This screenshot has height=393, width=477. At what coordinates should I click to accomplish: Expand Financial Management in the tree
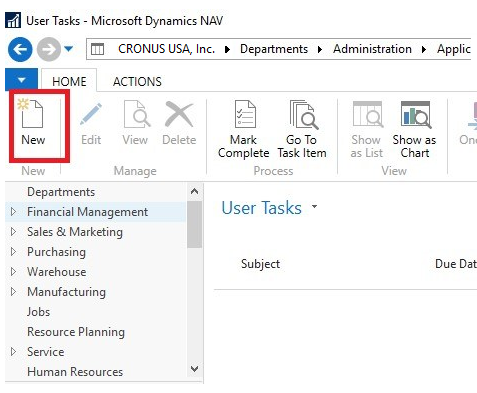pos(13,211)
